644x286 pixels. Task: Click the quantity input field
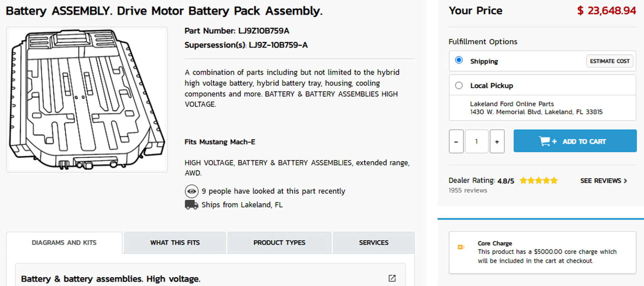coord(476,141)
